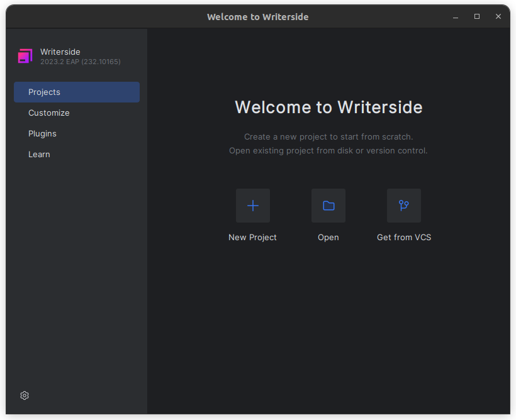Open the settings gear options menu
This screenshot has width=516, height=420.
coord(25,395)
